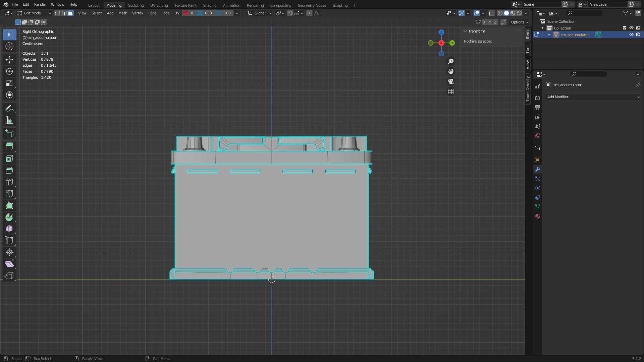
Task: Hide sm_accumulator in viewport via eye icon
Action: (x=631, y=35)
